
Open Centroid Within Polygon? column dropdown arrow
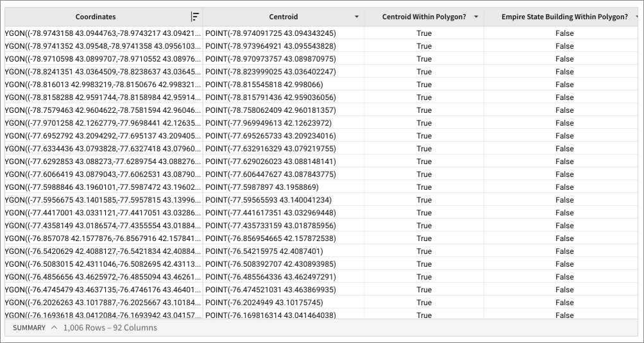(476, 17)
